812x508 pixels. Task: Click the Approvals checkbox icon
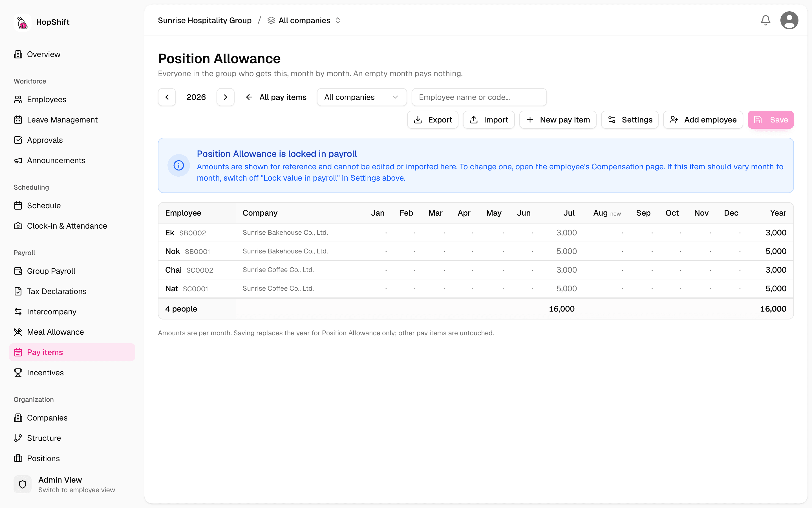(18, 140)
